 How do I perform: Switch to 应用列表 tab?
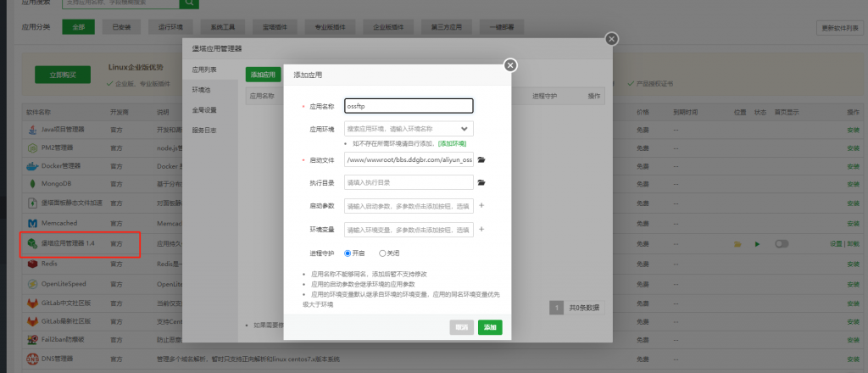tap(204, 70)
